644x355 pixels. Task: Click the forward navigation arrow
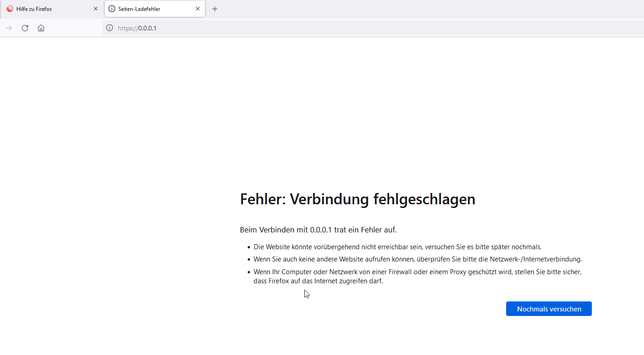9,28
